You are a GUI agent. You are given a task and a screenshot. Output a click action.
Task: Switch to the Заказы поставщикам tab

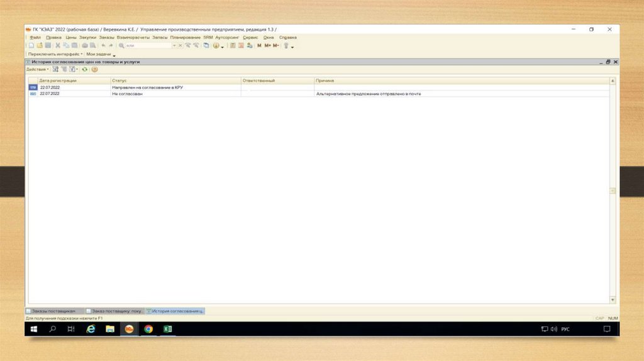point(54,311)
